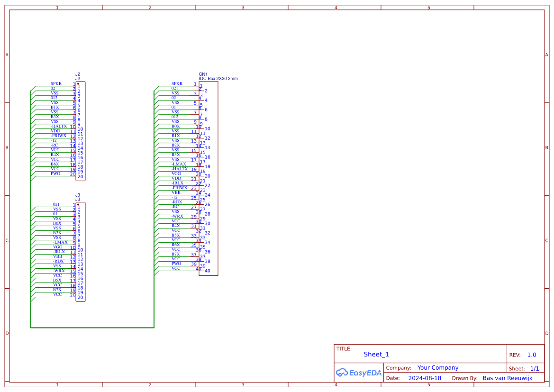Click the sheet number 1/1
Viewport: 554px width, 392px height.
(535, 368)
